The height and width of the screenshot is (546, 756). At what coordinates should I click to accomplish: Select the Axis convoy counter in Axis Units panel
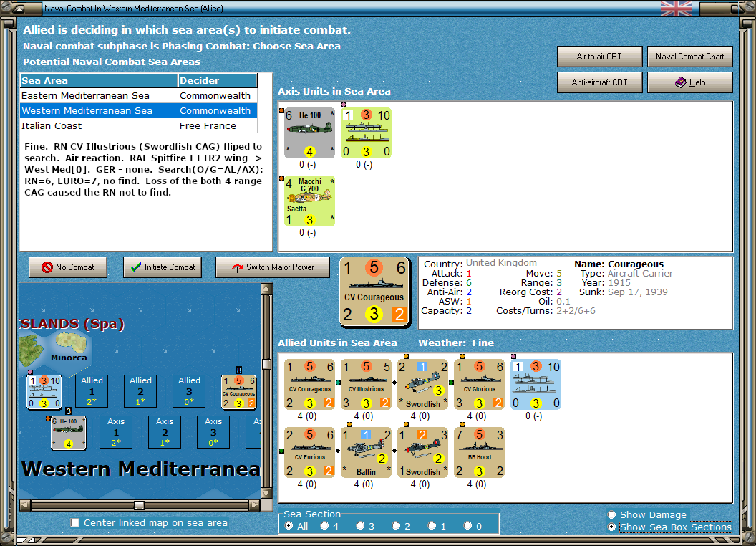point(366,133)
